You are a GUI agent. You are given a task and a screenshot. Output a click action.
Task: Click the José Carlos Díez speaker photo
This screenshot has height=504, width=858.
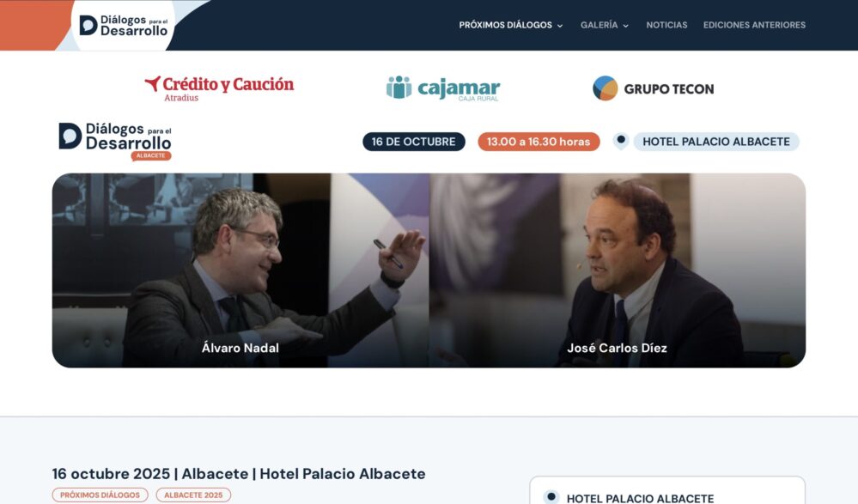(x=618, y=270)
